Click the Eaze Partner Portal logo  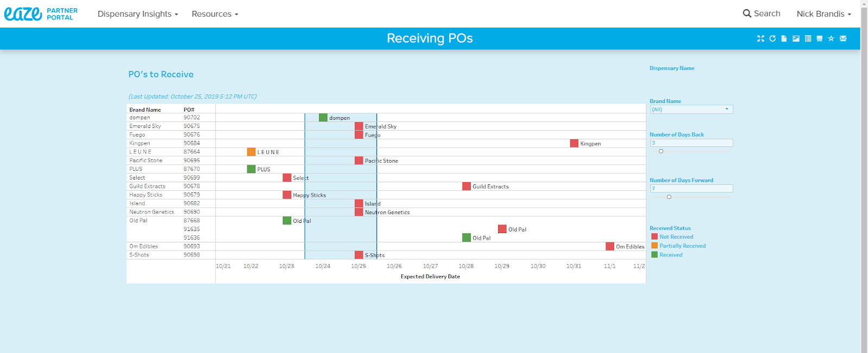41,14
